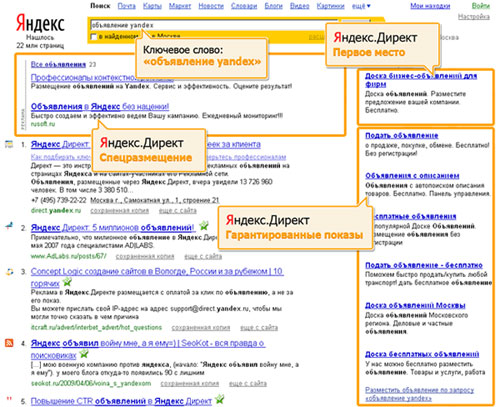Screen dimensions: 500x407
Task: Click green star beside fifth result title
Action: tap(220, 399)
